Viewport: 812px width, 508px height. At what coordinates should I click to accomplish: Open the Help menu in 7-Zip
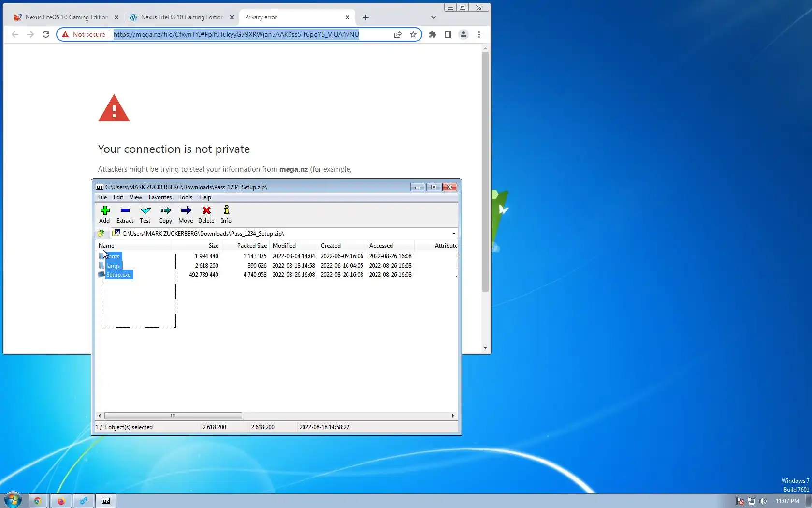pyautogui.click(x=205, y=197)
